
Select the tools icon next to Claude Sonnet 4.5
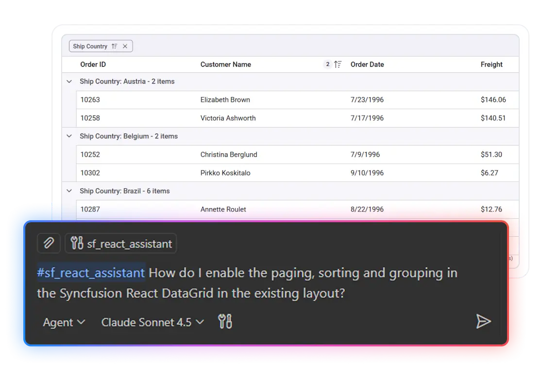click(x=225, y=321)
